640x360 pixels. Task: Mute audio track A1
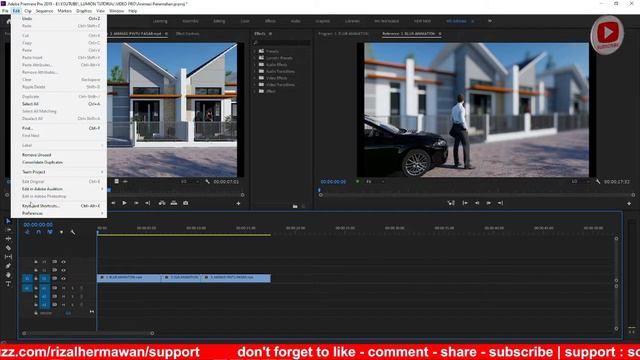[64, 288]
